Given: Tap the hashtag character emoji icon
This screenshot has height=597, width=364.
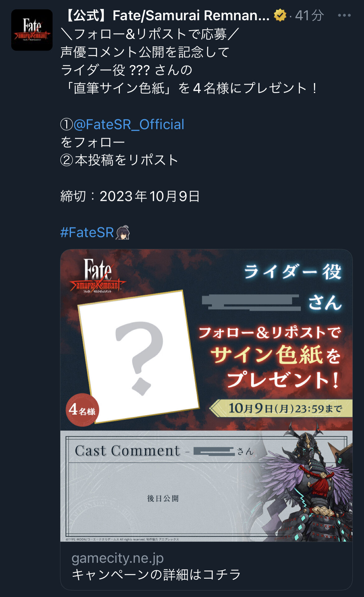Looking at the screenshot, I should pos(123,232).
